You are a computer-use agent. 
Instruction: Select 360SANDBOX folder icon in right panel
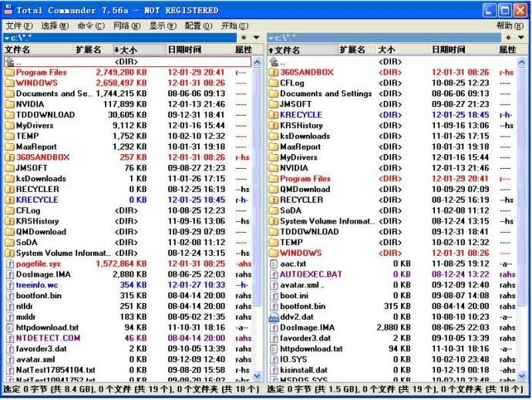274,72
